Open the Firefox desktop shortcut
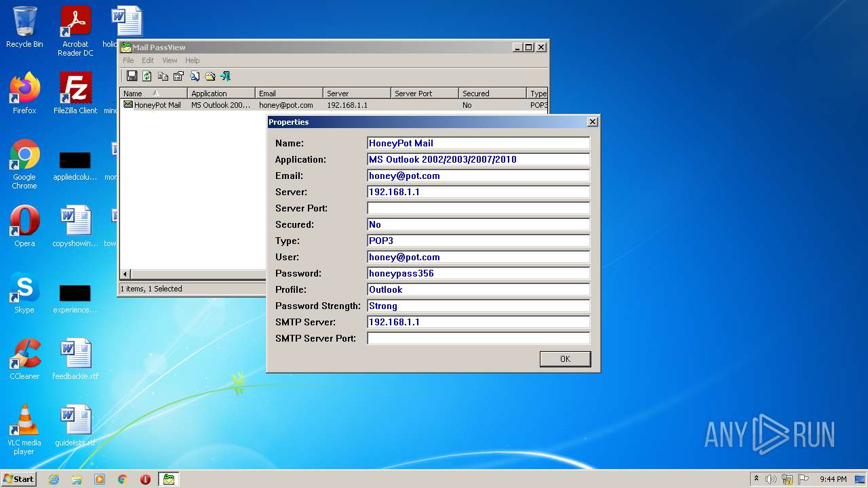Screen dimensions: 868x488 (24, 94)
